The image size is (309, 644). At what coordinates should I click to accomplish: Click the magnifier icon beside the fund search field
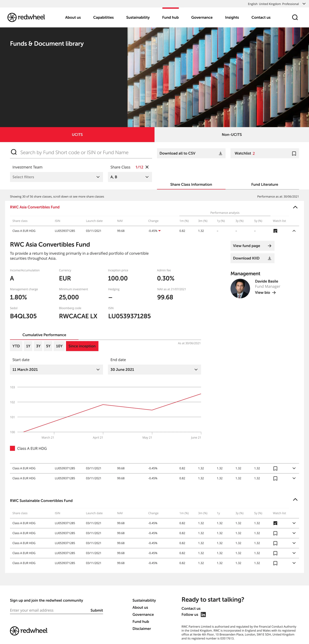coord(14,152)
